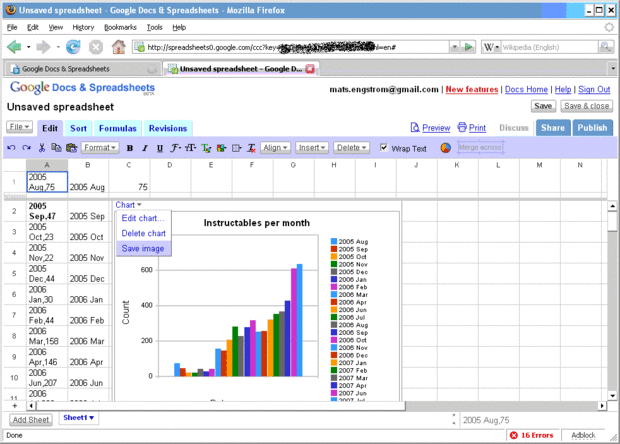Open the font face picker
620x444 pixels.
click(x=175, y=148)
